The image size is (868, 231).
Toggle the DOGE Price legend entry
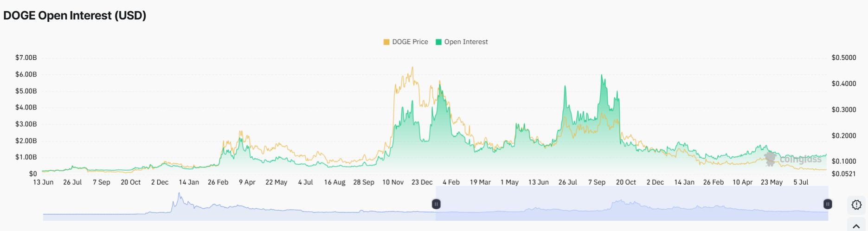[406, 42]
